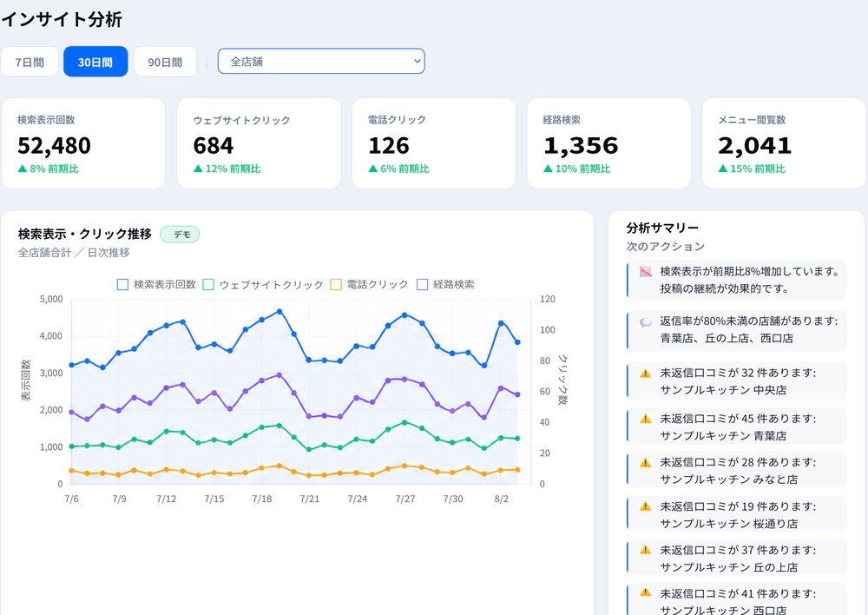The image size is (868, 615).
Task: Click the purple 経路検索 legend swatch
Action: (x=422, y=284)
